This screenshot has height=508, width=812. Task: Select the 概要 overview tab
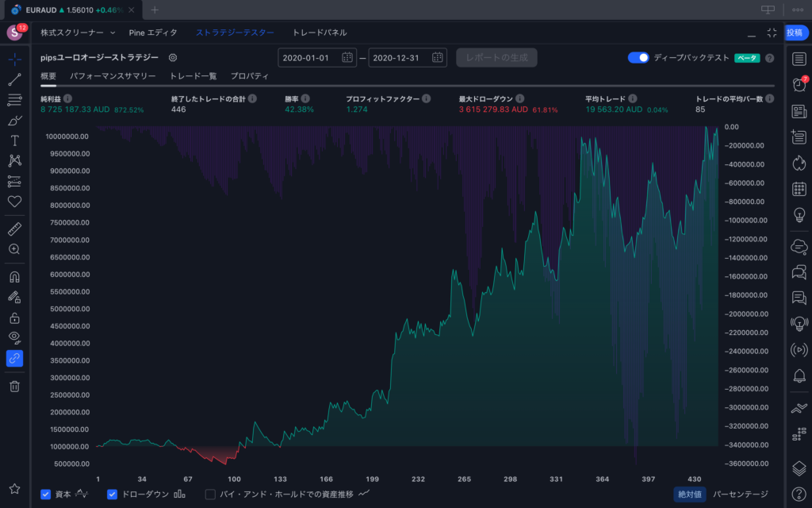[48, 76]
